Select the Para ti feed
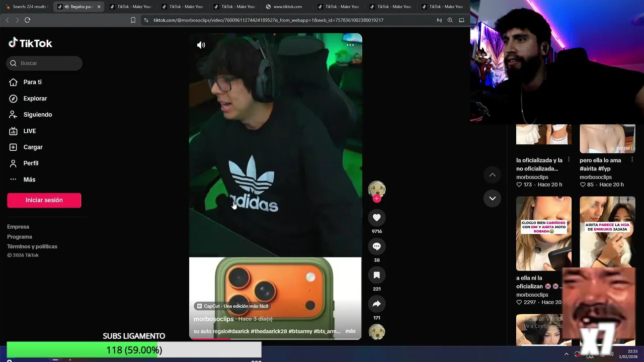The width and height of the screenshot is (644, 362). click(32, 82)
